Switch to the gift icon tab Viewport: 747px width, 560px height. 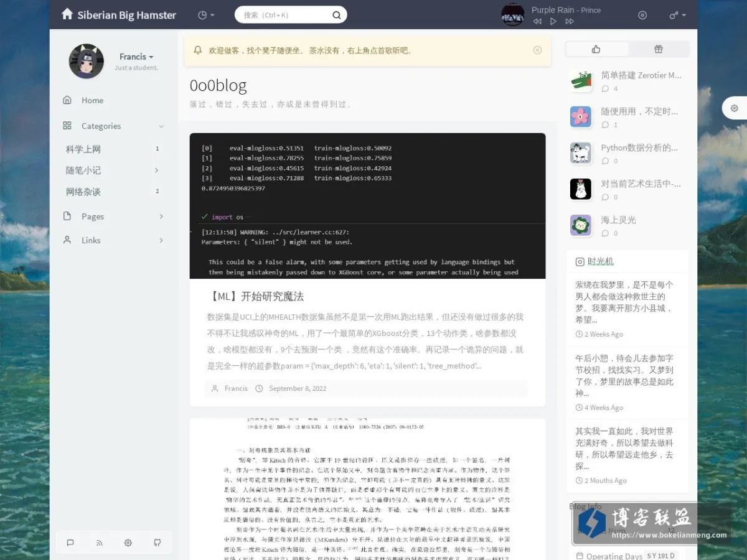coord(659,49)
